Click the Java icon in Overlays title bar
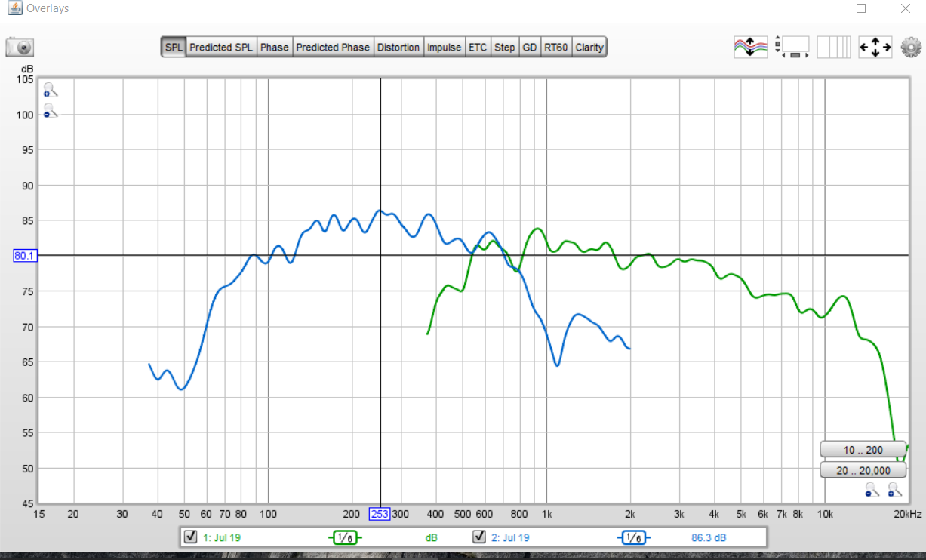This screenshot has width=926, height=560. pos(14,8)
